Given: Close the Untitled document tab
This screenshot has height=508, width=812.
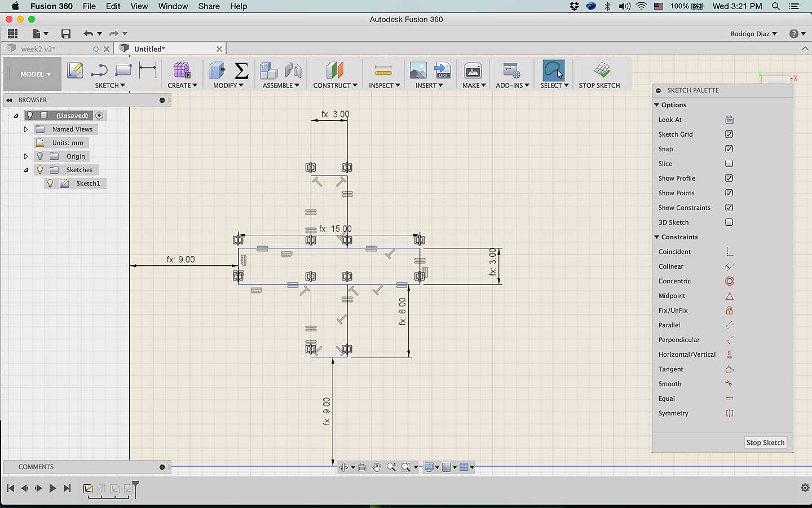Looking at the screenshot, I should click(x=219, y=49).
